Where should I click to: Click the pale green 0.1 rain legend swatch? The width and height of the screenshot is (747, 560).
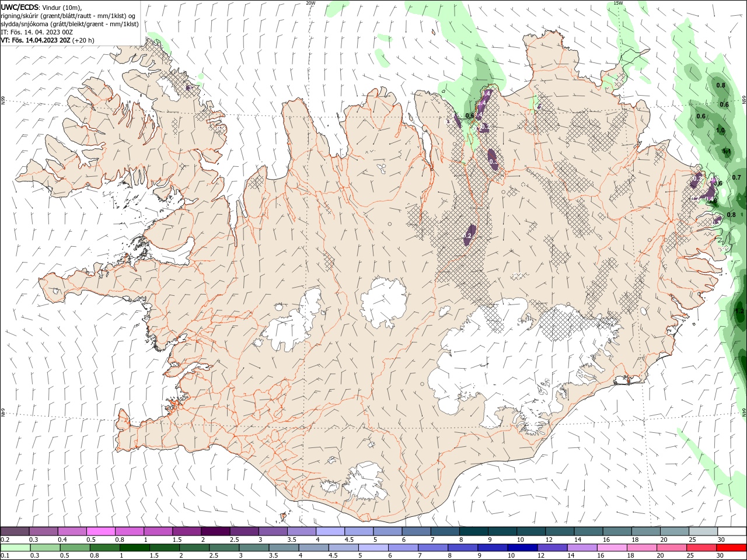[15, 547]
